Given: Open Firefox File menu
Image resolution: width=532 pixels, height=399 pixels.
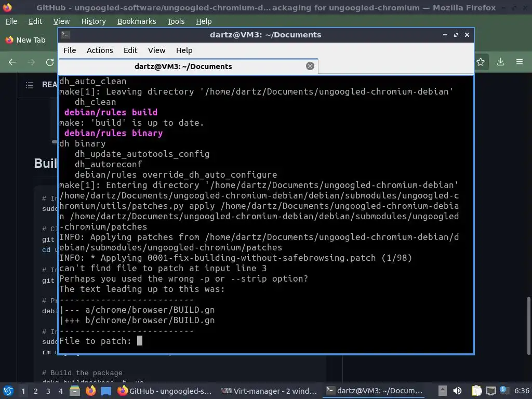Looking at the screenshot, I should pos(11,21).
